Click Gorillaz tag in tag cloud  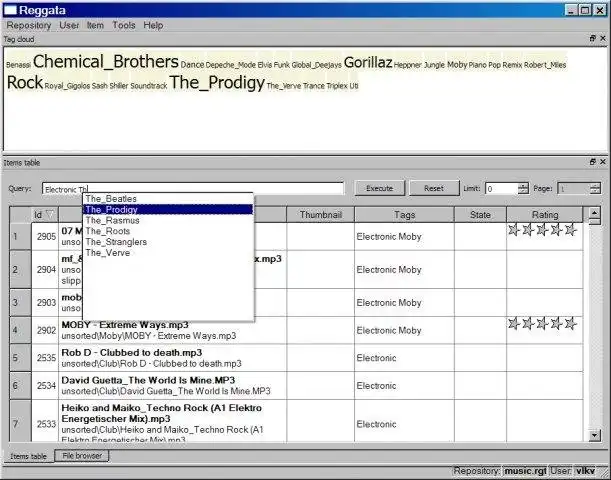coord(368,62)
